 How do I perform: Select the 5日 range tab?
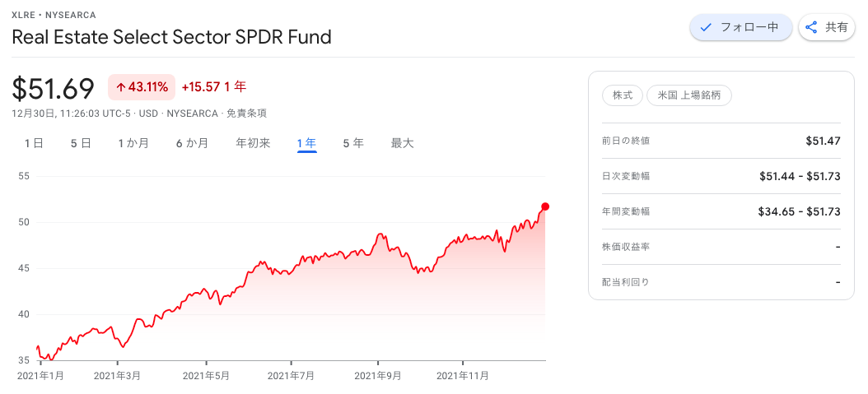tap(81, 144)
